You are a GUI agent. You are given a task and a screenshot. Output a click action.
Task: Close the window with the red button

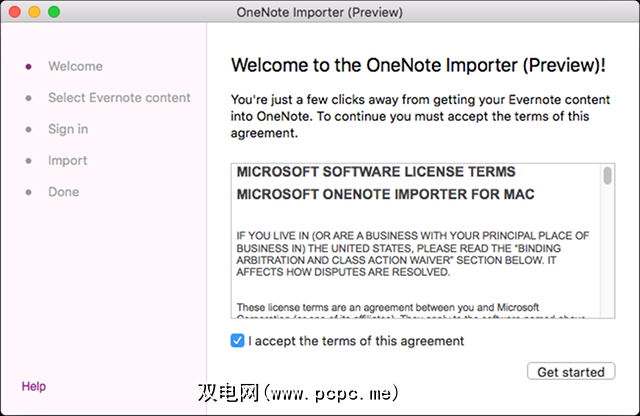14,11
